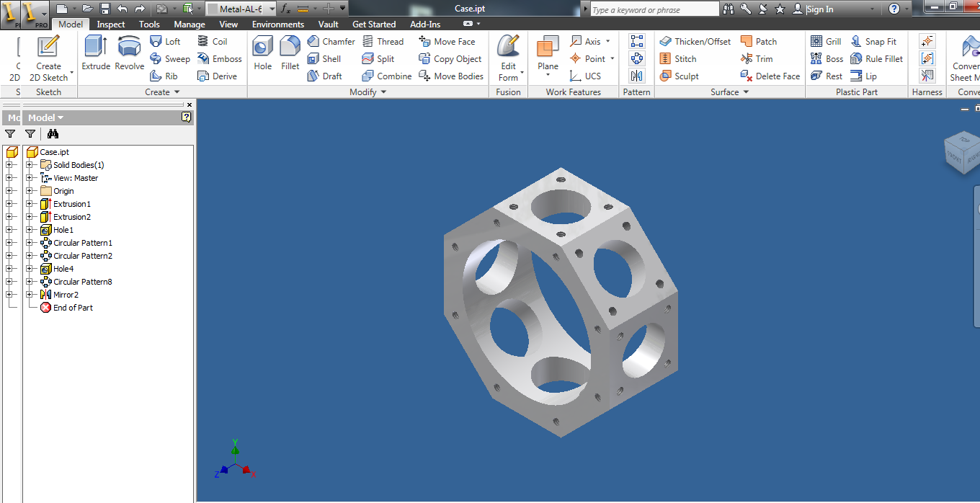The width and height of the screenshot is (980, 503).
Task: Click Delete Face
Action: (x=770, y=76)
